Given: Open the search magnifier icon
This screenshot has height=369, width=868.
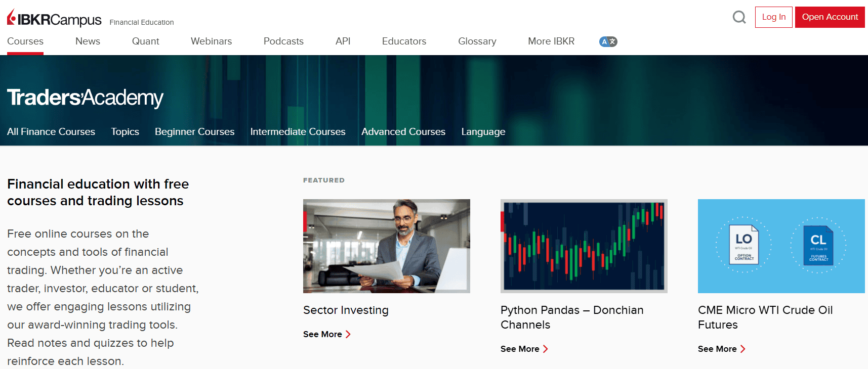Looking at the screenshot, I should click(739, 17).
